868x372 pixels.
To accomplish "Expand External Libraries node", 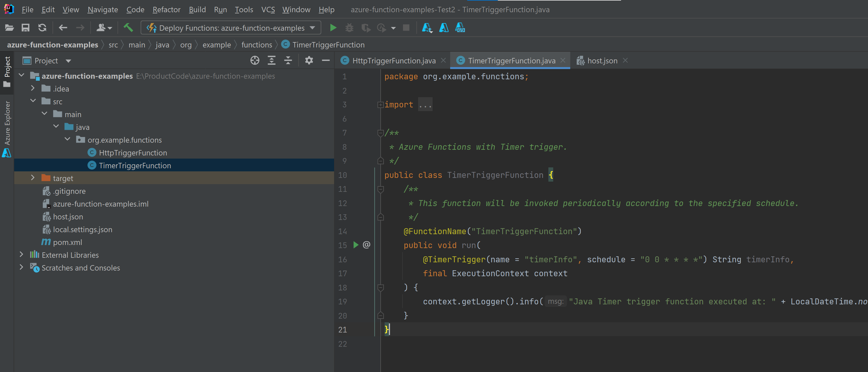I will tap(22, 255).
